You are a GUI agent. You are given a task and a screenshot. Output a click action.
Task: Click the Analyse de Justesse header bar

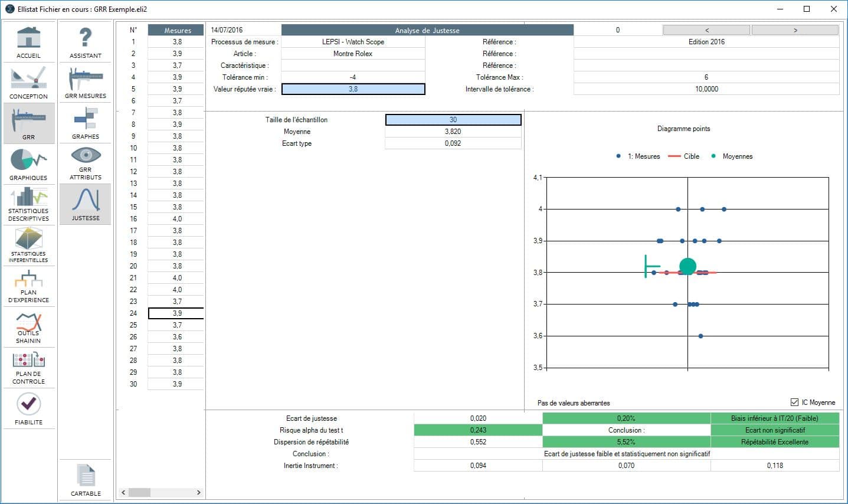coord(427,30)
